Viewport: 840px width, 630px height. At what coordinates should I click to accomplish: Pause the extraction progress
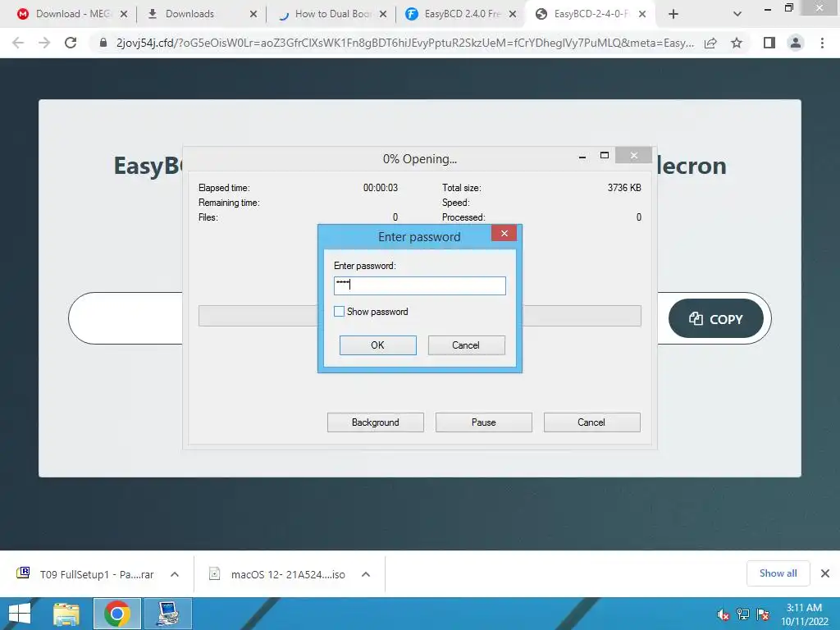point(483,422)
